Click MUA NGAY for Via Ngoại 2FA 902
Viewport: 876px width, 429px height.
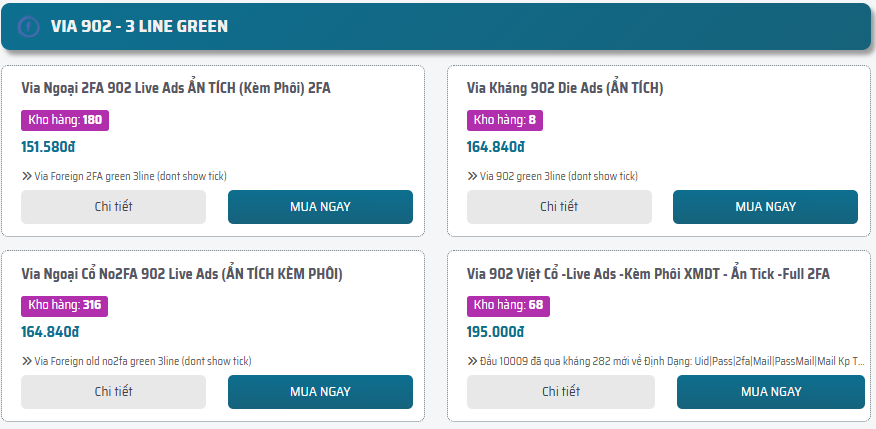tap(320, 207)
